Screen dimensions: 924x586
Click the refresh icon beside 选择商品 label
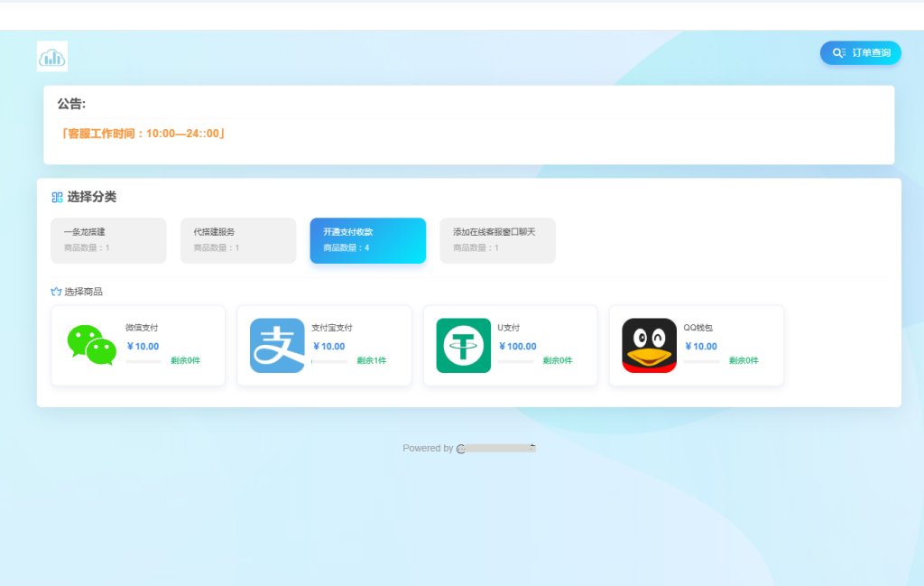(x=54, y=291)
